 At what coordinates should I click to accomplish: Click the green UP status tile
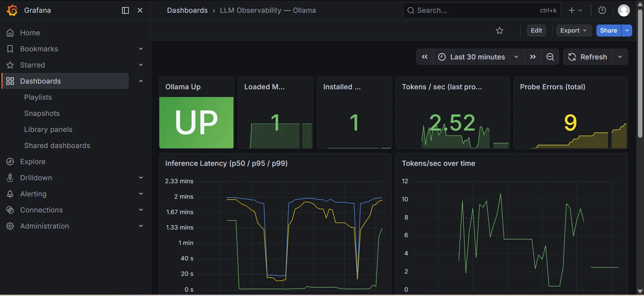pyautogui.click(x=196, y=122)
